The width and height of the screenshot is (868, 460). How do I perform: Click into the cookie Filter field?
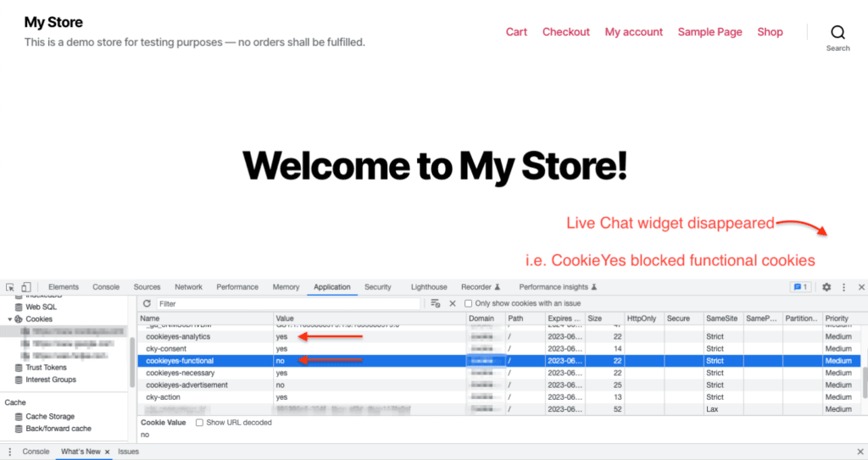[x=288, y=303]
